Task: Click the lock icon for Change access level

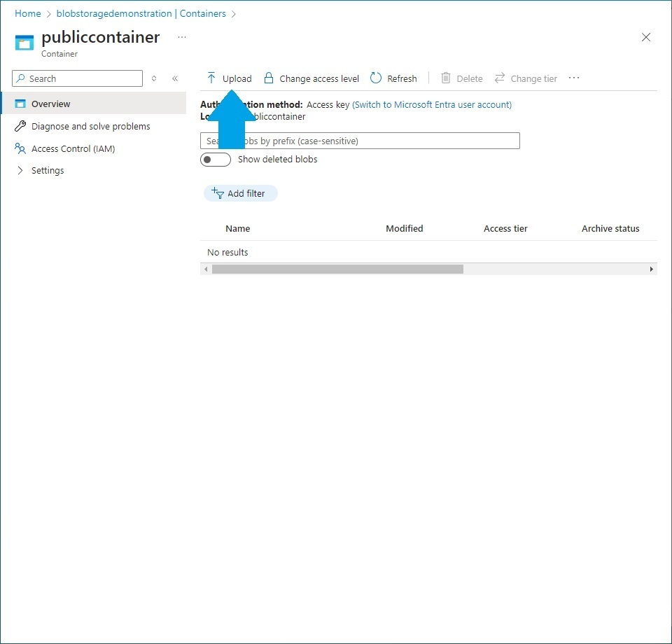Action: [x=269, y=78]
